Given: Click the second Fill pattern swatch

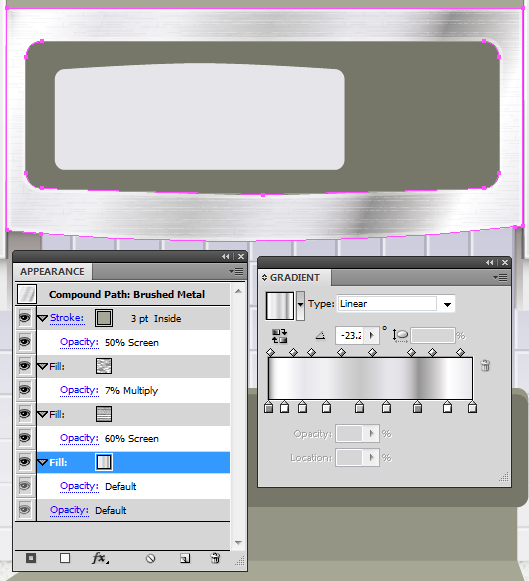Looking at the screenshot, I should pos(104,414).
